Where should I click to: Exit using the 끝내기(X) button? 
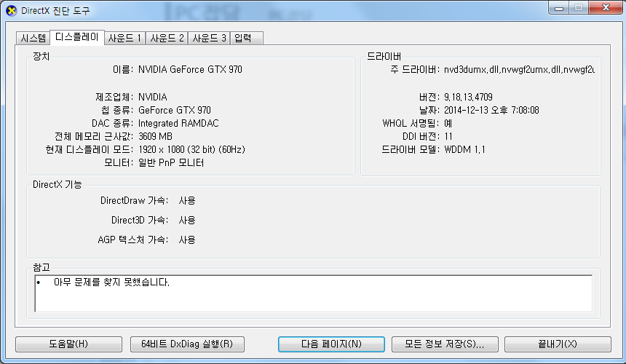coord(558,344)
